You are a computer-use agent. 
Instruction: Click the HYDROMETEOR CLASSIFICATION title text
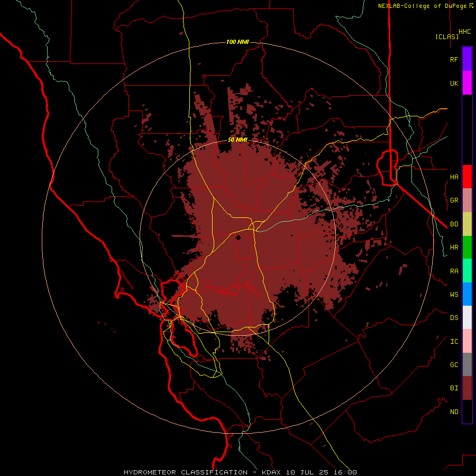pos(186,472)
